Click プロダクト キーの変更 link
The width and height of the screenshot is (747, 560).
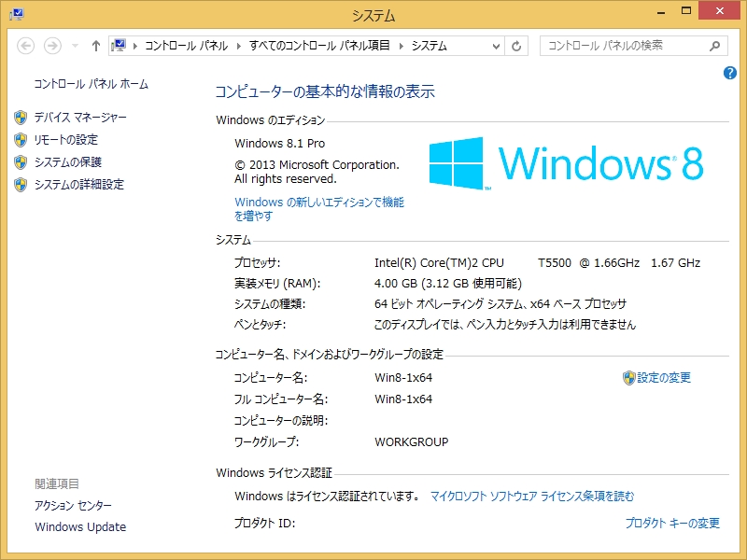(x=672, y=523)
